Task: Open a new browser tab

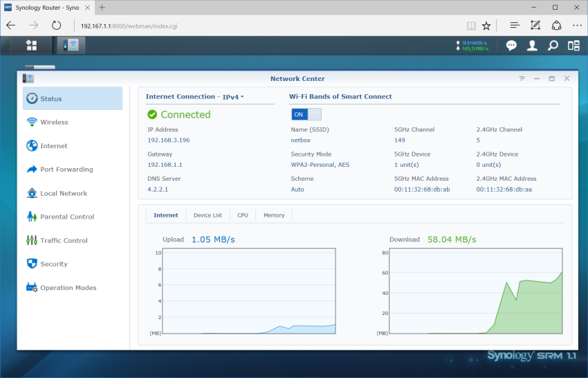Action: pyautogui.click(x=102, y=8)
